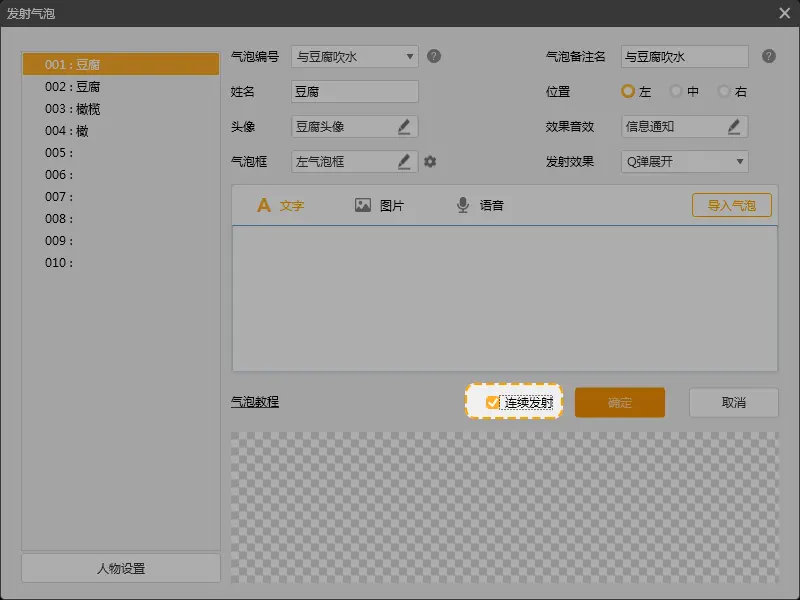Select the 中 position radio button
The height and width of the screenshot is (600, 800).
click(677, 91)
